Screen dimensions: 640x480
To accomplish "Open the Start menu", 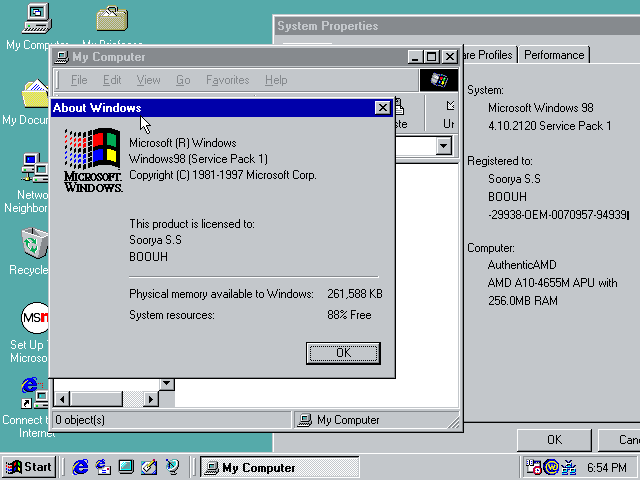I will pos(29,467).
